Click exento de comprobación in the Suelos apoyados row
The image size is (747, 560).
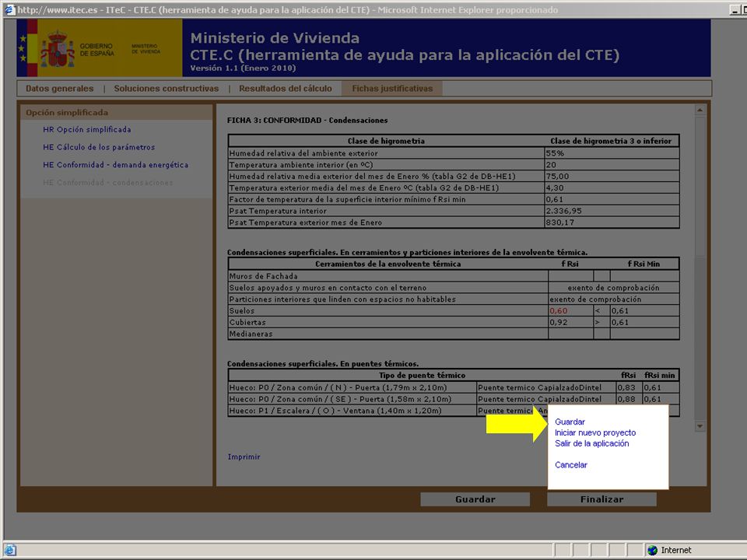pos(614,288)
